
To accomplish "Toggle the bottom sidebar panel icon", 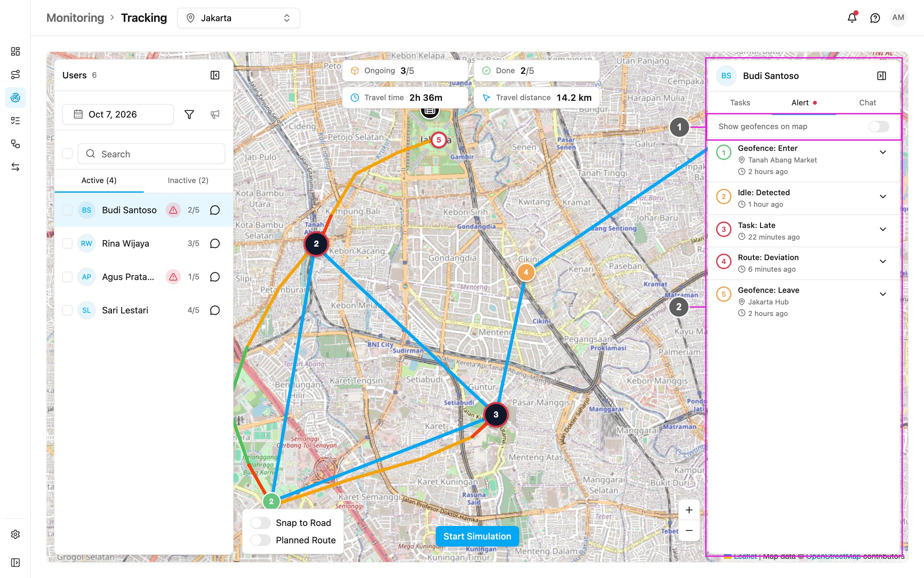I will (15, 562).
